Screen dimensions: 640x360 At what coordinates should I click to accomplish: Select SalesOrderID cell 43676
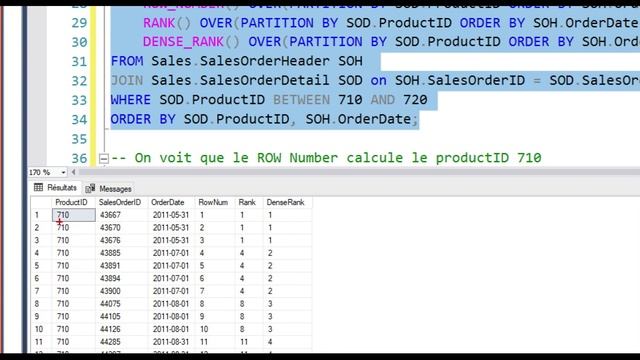[122, 240]
